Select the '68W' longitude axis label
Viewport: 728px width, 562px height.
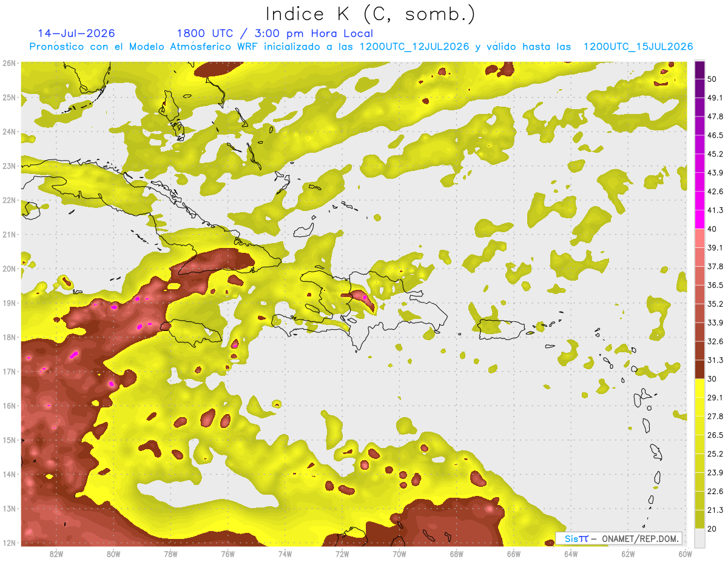pyautogui.click(x=457, y=554)
